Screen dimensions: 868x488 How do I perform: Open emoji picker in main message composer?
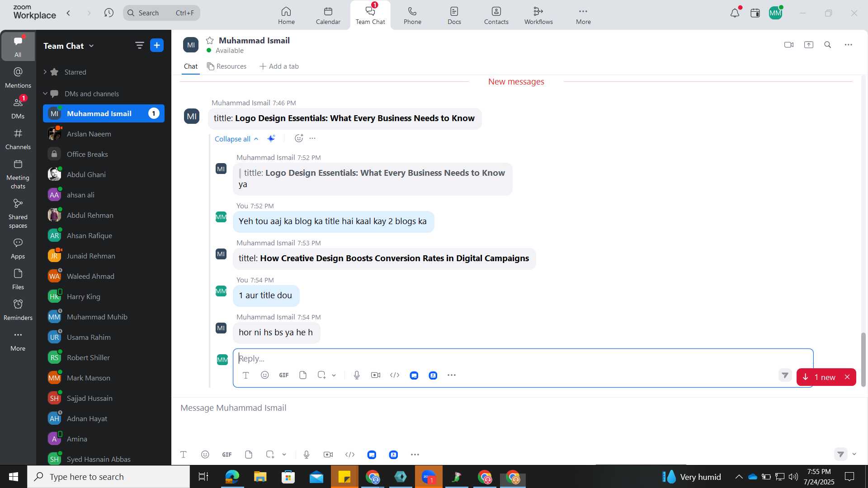[x=205, y=455]
